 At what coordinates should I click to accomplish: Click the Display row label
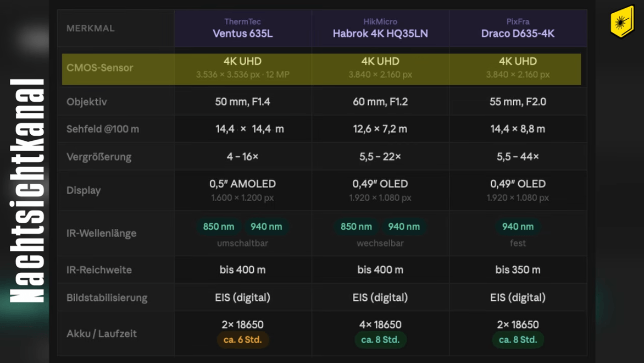point(84,190)
